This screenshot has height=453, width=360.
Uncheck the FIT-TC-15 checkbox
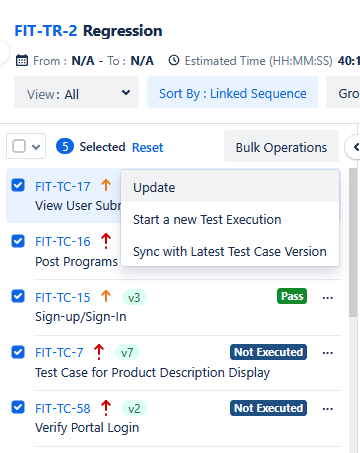point(18,296)
